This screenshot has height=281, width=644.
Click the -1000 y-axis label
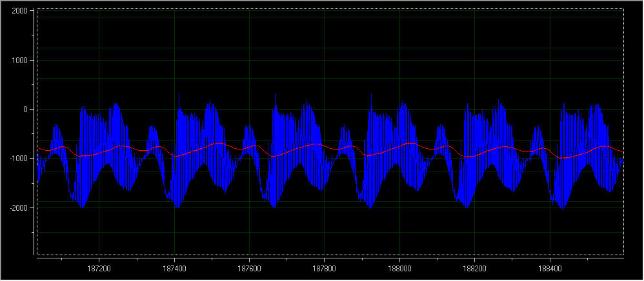(17, 159)
